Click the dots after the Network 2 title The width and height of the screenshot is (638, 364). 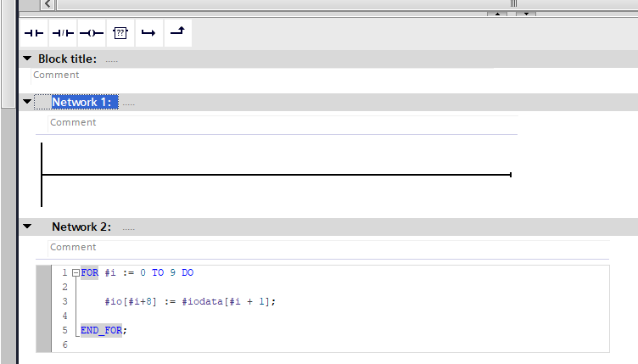pos(129,229)
